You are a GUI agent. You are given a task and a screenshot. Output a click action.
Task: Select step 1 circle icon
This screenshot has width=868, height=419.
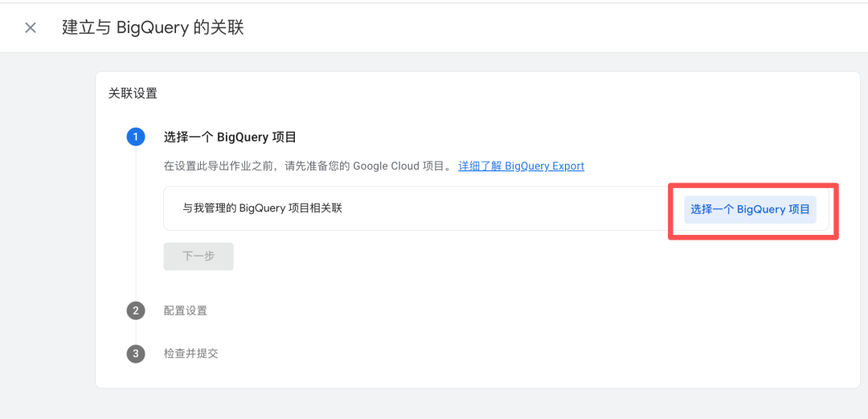(x=136, y=137)
